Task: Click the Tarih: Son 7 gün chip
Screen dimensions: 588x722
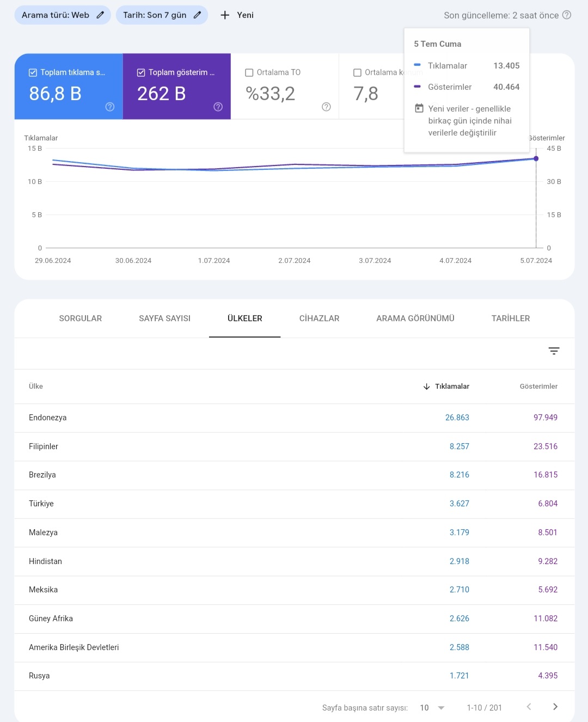Action: [x=162, y=15]
